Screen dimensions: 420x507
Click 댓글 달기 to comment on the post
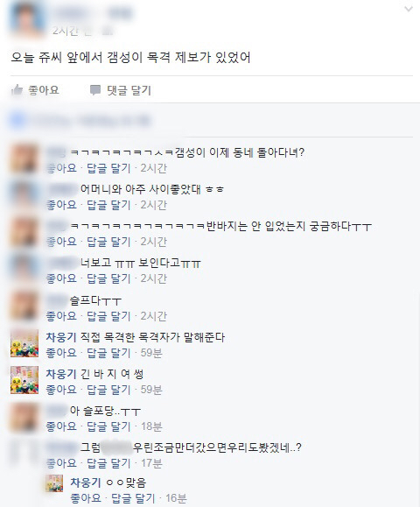pyautogui.click(x=129, y=90)
